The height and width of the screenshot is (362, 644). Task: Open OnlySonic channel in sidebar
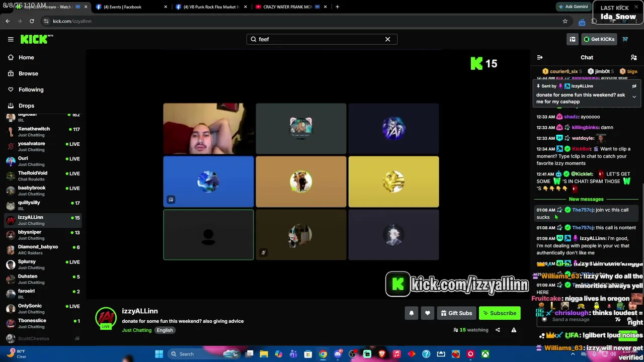pyautogui.click(x=43, y=309)
